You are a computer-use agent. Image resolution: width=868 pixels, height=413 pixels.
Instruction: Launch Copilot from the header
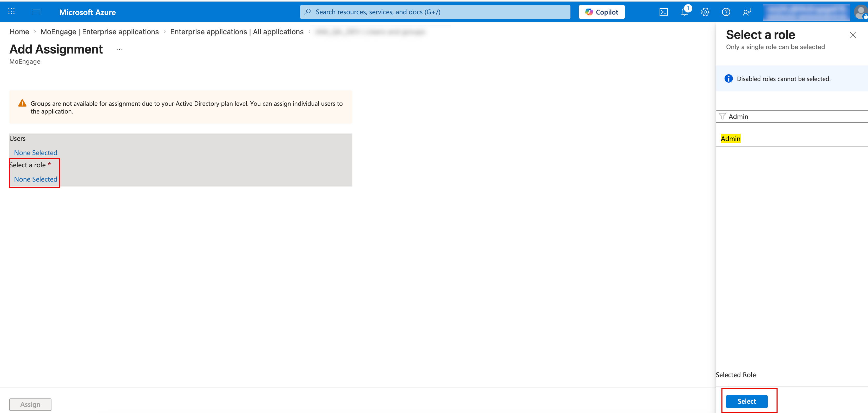click(x=601, y=12)
